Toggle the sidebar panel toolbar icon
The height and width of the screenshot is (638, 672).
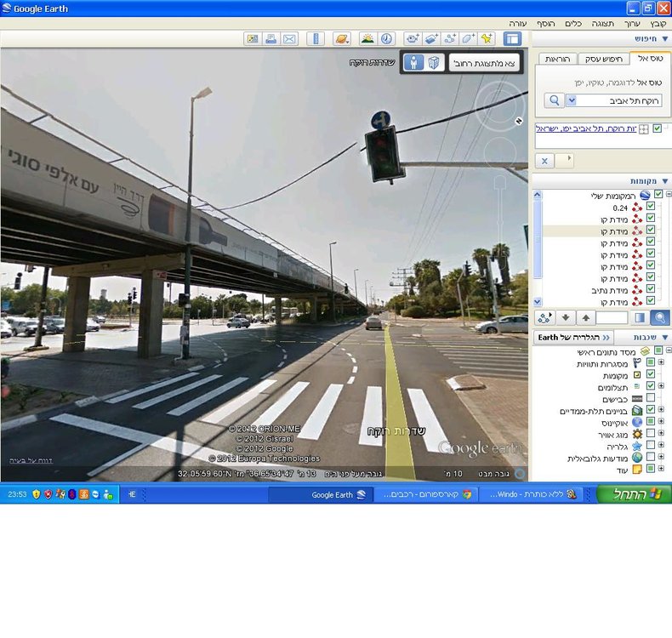512,39
